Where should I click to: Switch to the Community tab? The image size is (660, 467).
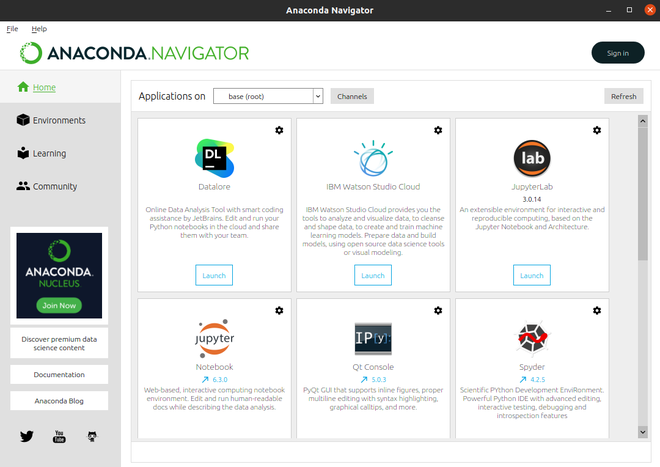60,186
